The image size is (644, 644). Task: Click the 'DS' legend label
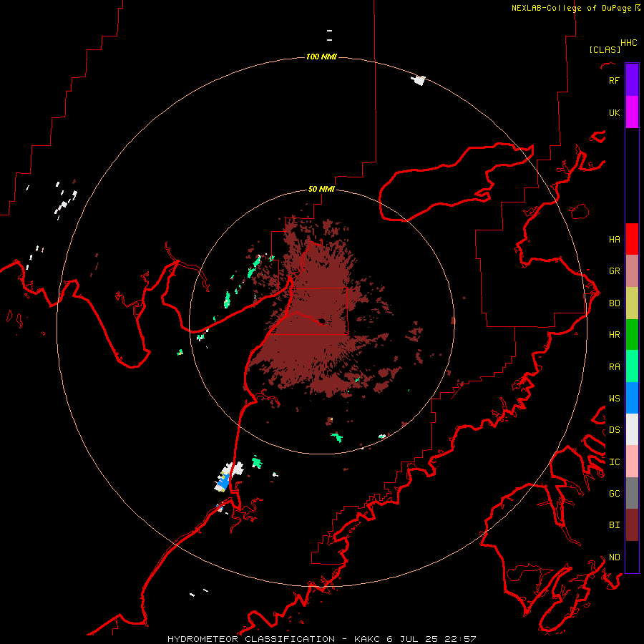(x=614, y=430)
